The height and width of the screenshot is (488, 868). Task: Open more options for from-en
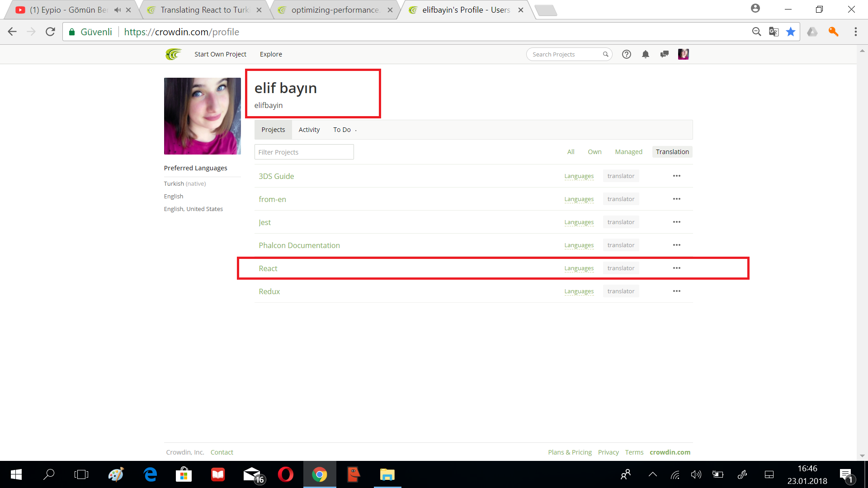pos(677,199)
